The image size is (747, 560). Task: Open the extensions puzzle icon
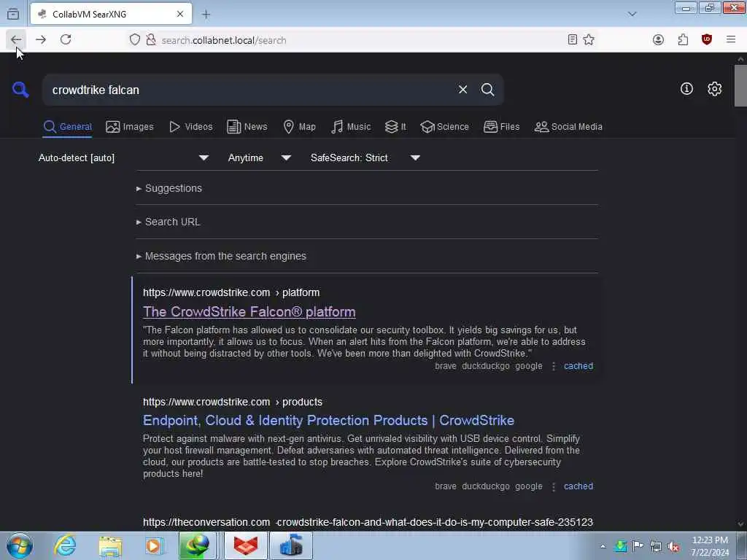point(683,40)
